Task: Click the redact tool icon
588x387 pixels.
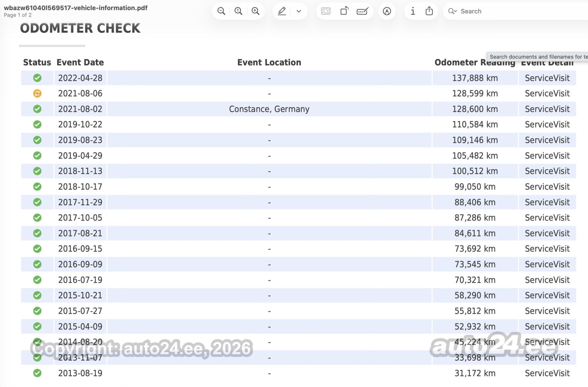Action: [326, 11]
